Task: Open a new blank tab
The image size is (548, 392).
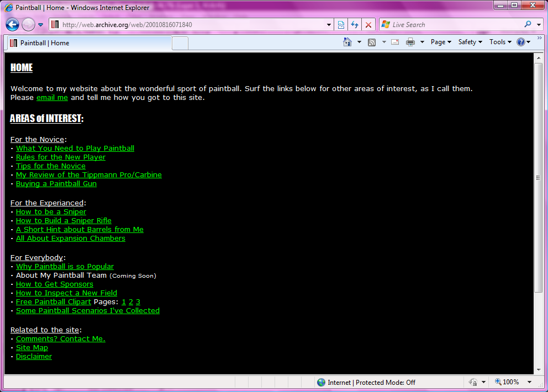Action: (180, 43)
